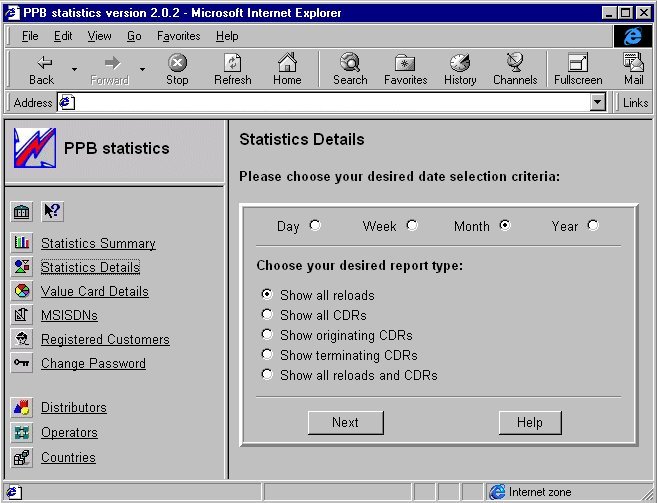Open the MSISDNs link

pyautogui.click(x=69, y=315)
